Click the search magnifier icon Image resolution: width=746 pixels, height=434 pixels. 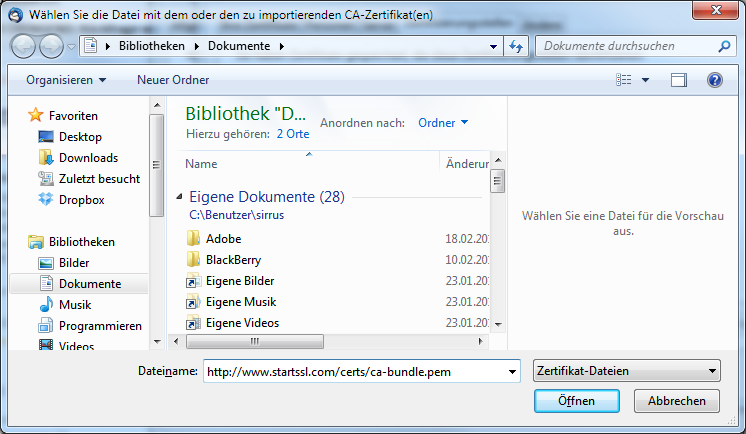(724, 46)
